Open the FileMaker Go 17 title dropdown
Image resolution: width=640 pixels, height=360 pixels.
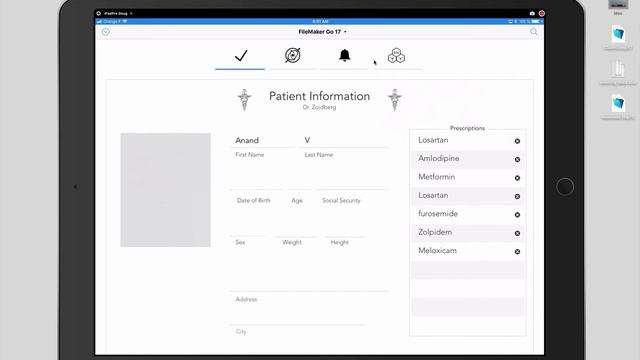[322, 32]
